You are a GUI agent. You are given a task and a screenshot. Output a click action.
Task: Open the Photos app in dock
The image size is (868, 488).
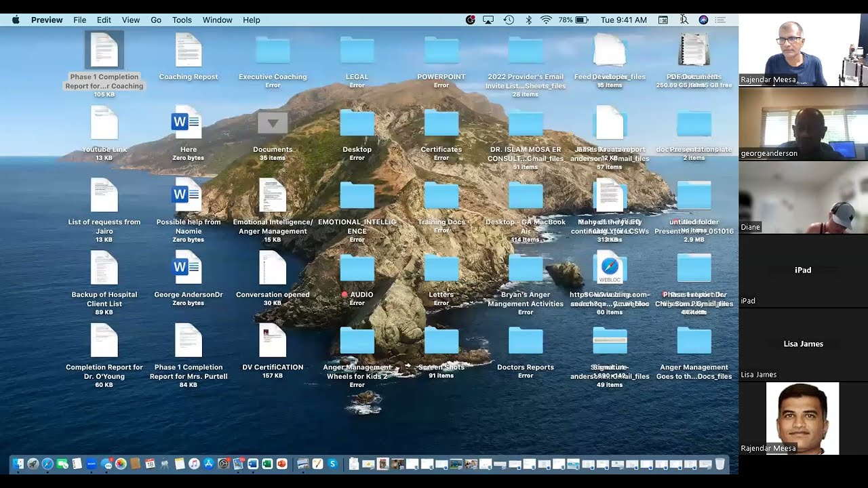point(121,464)
